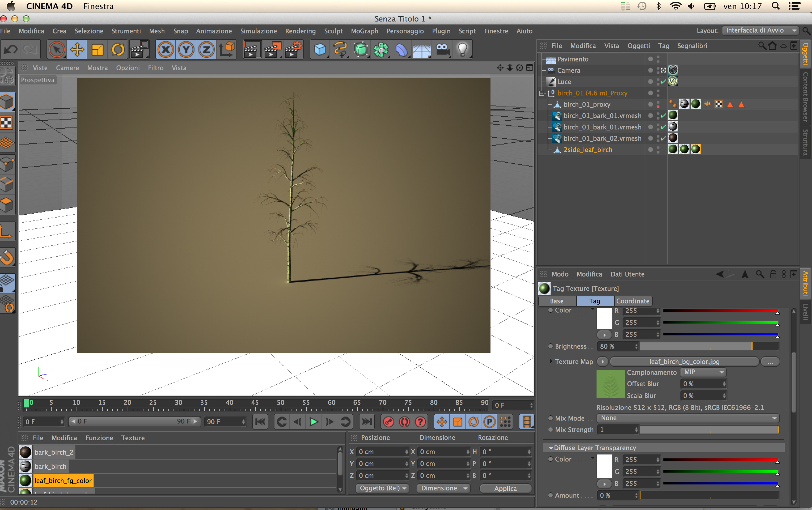Viewport: 812px width, 510px height.
Task: Click the Applica button
Action: click(505, 488)
